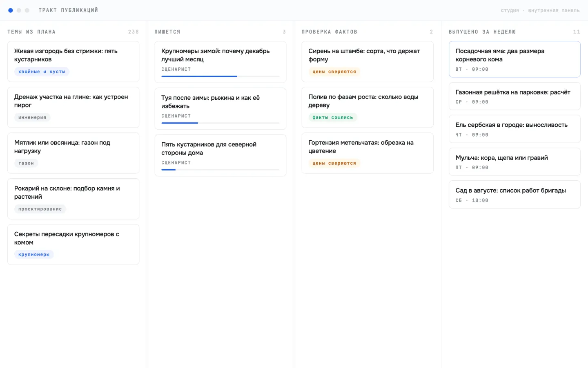Open card 'Секреты пересадки крупномеров с комом'

pos(73,245)
